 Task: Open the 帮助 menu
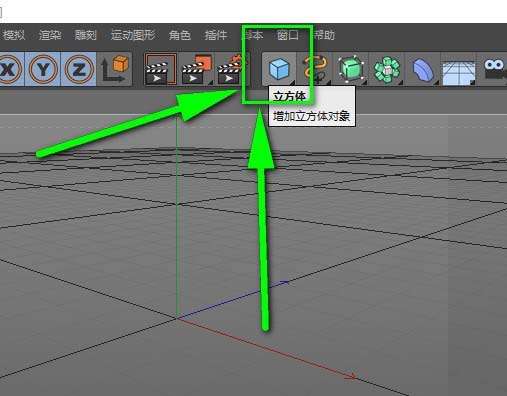click(324, 35)
